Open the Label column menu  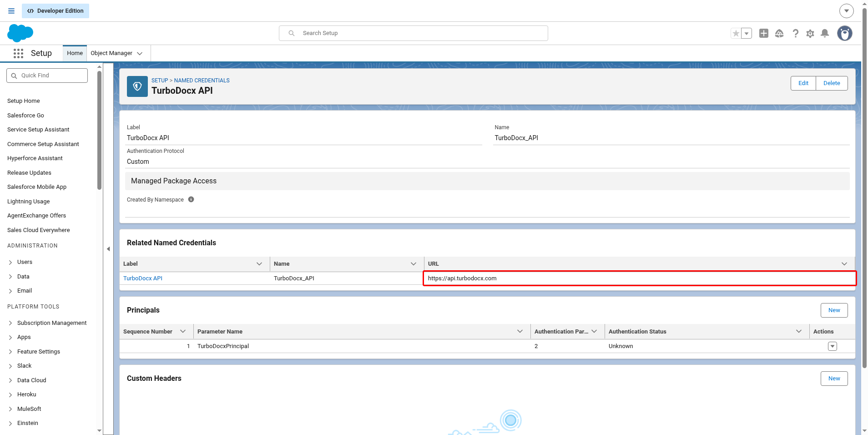pyautogui.click(x=259, y=264)
